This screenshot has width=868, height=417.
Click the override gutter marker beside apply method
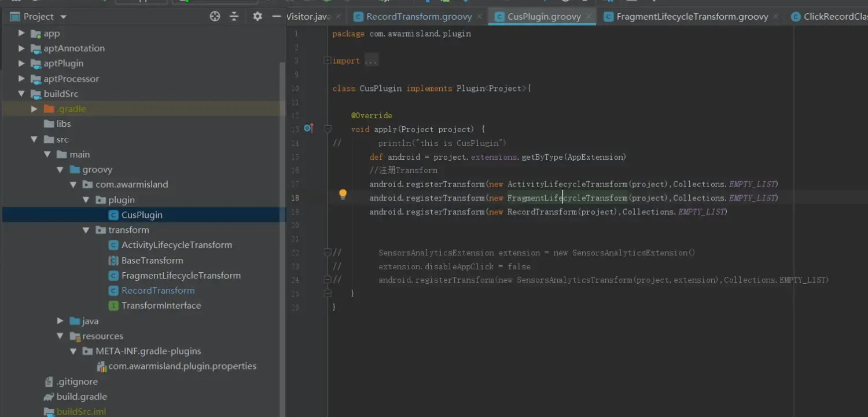click(x=308, y=129)
